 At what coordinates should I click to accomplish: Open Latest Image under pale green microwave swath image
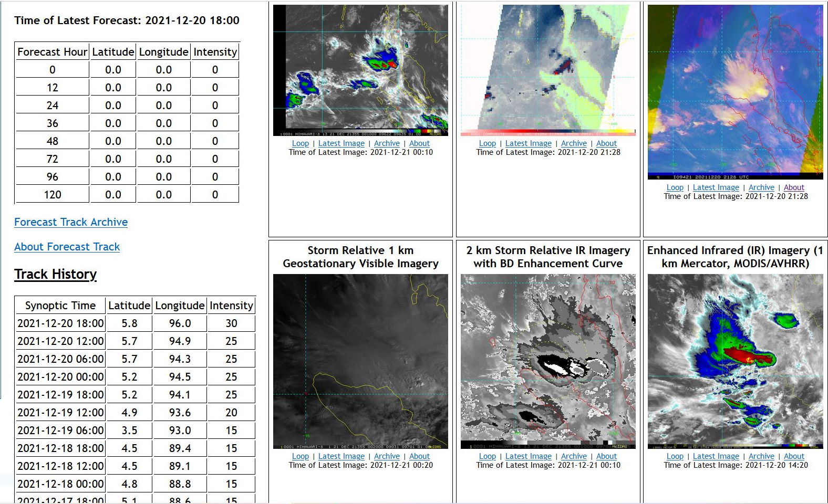click(x=529, y=143)
